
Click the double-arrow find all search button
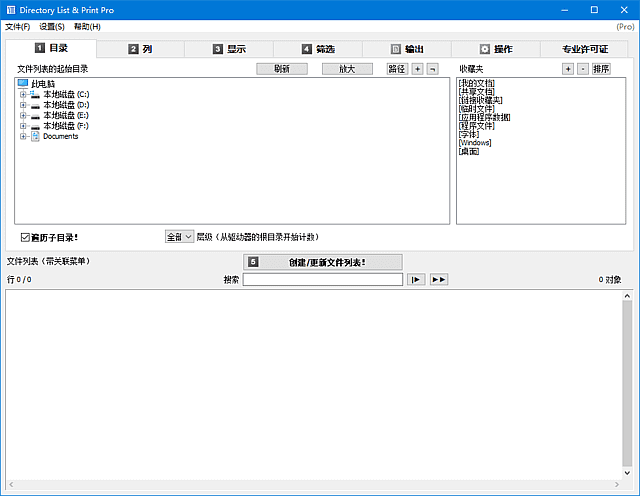(x=439, y=280)
